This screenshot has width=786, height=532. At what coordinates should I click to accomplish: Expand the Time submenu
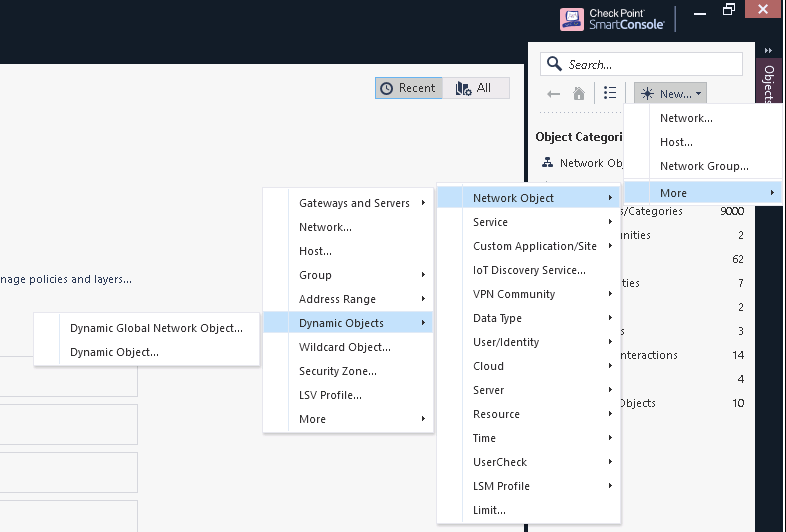pyautogui.click(x=529, y=438)
